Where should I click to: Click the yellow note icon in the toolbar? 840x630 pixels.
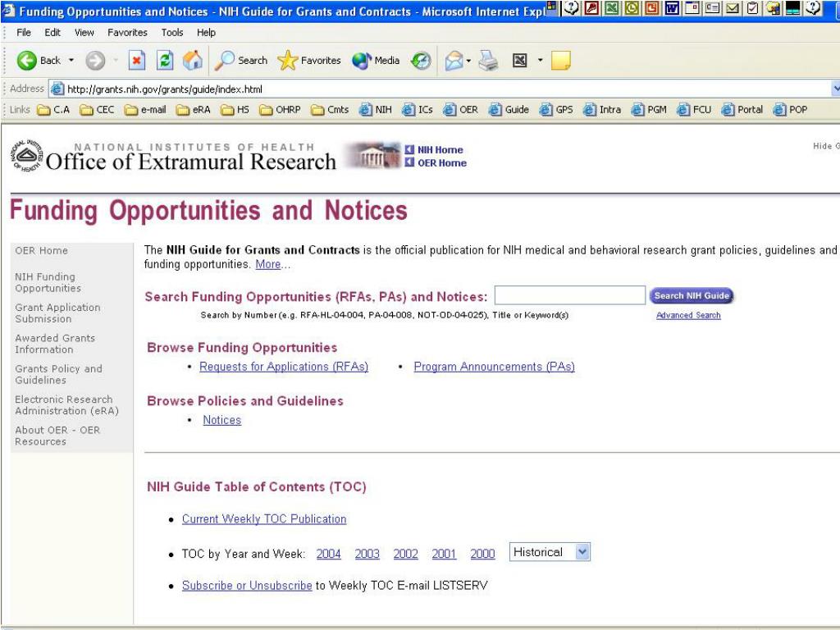pos(560,61)
